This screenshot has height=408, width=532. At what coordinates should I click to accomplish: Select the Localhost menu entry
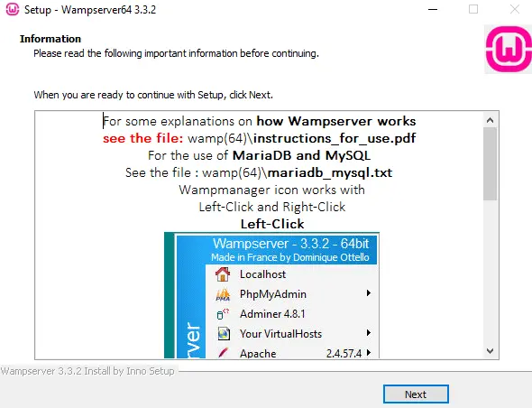coord(292,274)
